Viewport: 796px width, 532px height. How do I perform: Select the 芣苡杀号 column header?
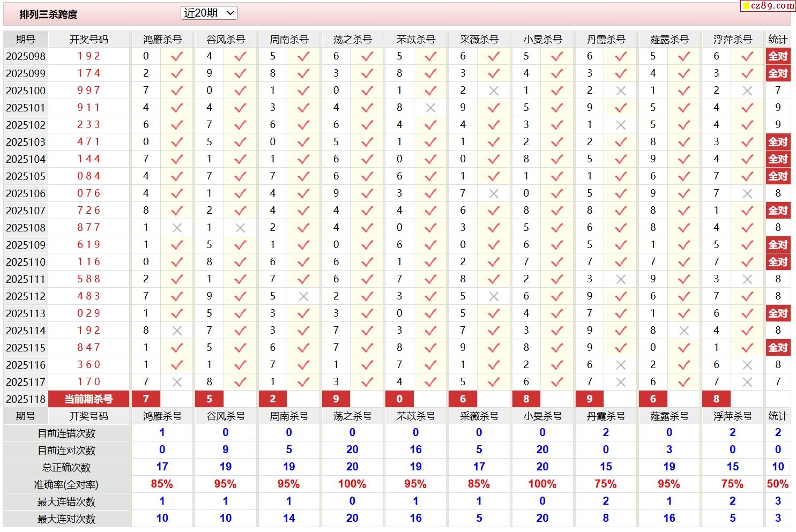click(x=416, y=40)
